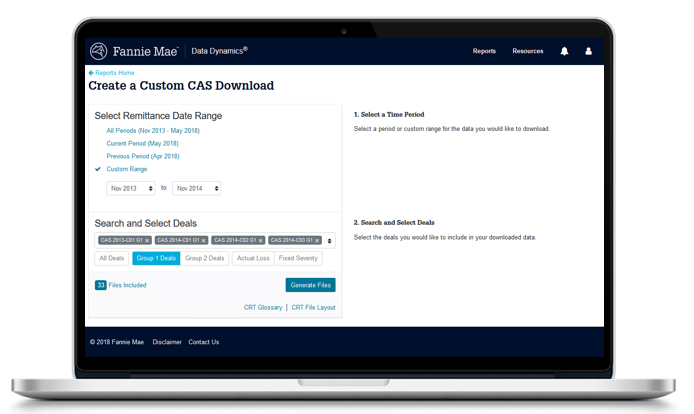Screen dimensions: 694x414
Task: Click the © 2018 Fannie Mae footer text
Action: click(117, 342)
